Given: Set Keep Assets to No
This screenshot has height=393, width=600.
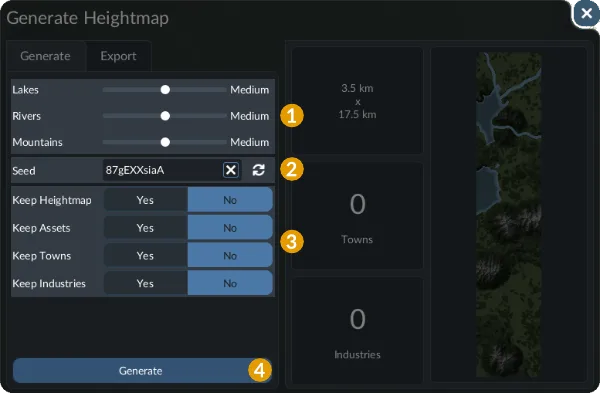Looking at the screenshot, I should pyautogui.click(x=230, y=228).
